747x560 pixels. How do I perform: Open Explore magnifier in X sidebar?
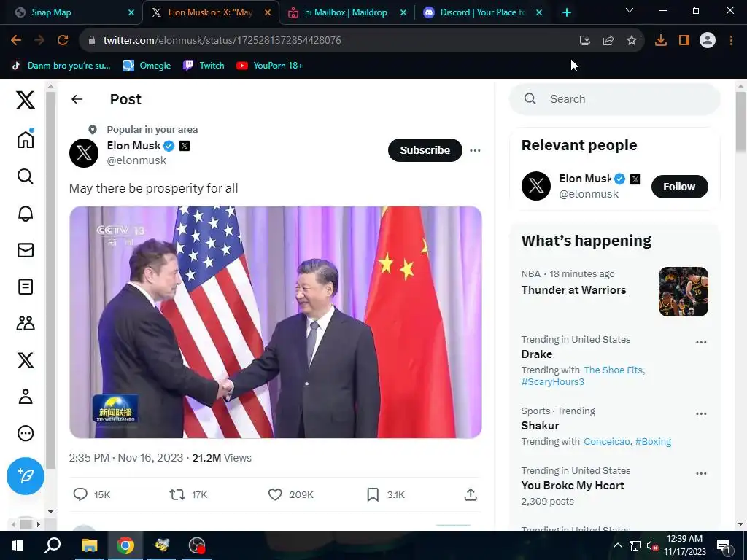coord(26,176)
